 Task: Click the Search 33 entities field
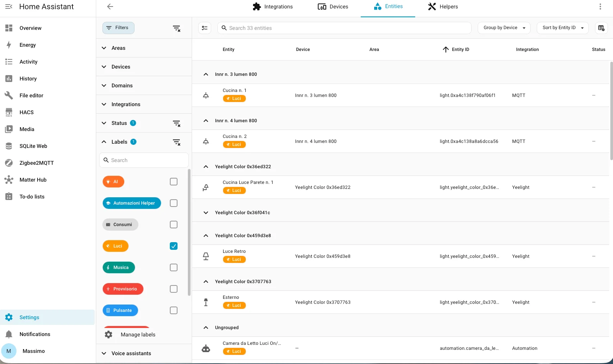click(x=344, y=28)
